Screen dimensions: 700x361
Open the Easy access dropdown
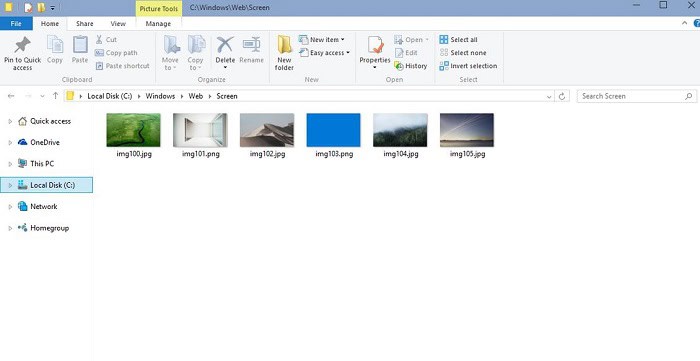[325, 53]
